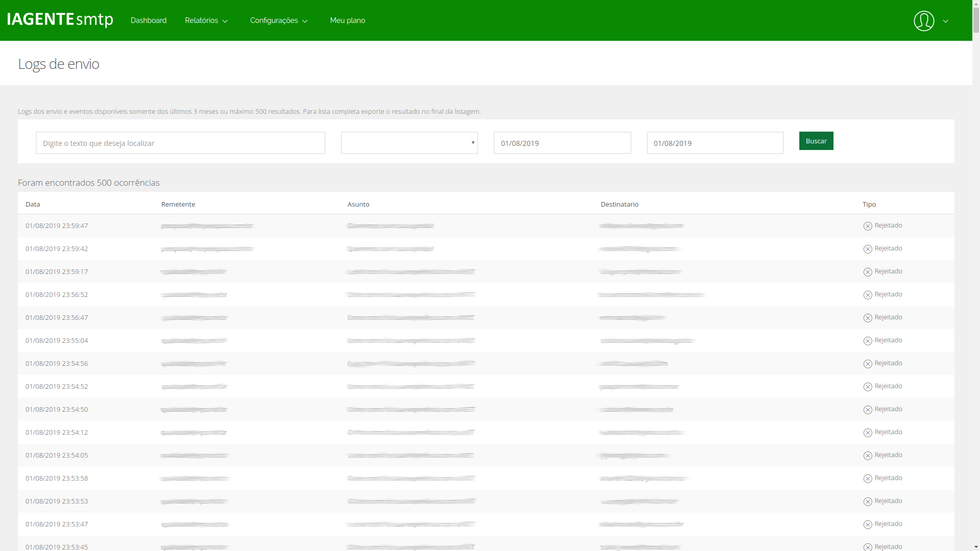Open the chevron next to the profile avatar

(x=946, y=21)
